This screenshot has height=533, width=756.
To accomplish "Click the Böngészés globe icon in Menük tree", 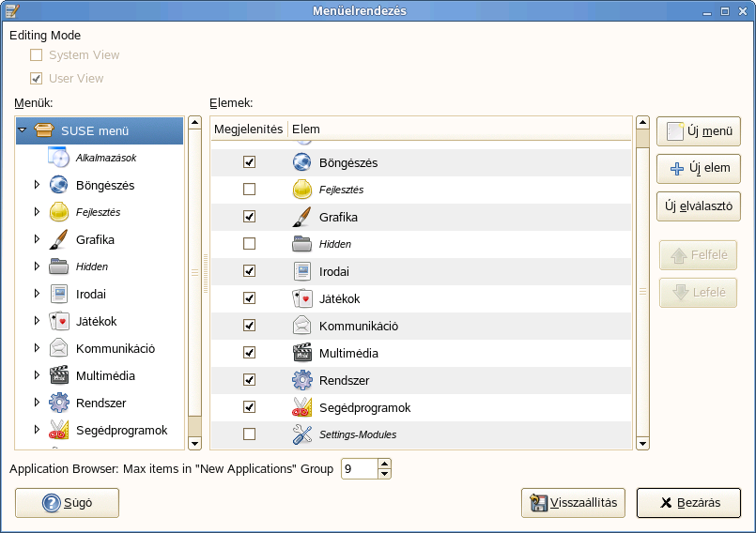I will coord(59,185).
